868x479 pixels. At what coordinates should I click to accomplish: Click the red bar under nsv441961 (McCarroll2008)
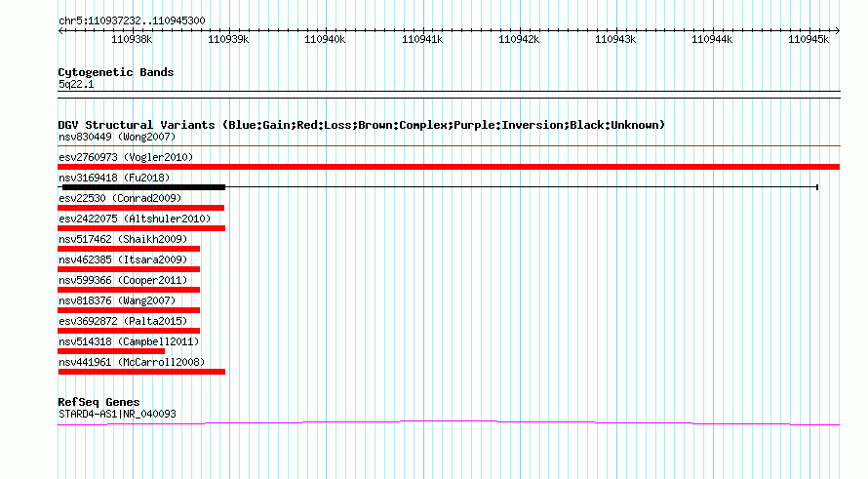click(x=141, y=372)
